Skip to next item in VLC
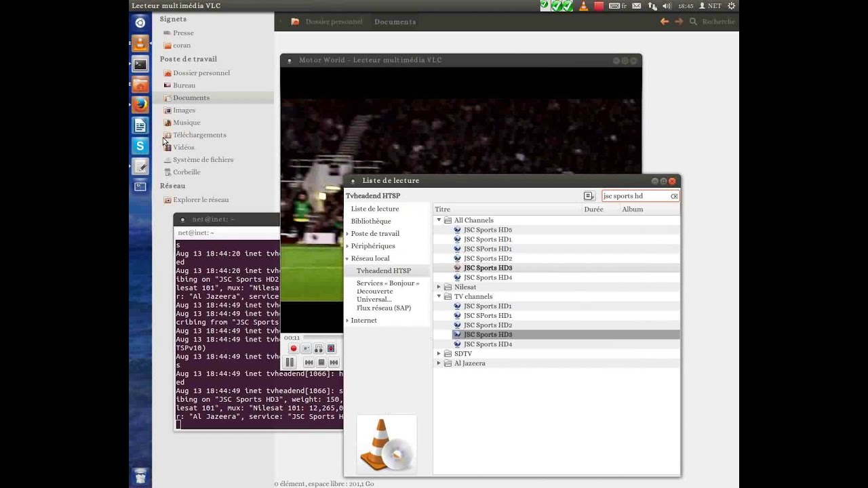This screenshot has width=868, height=488. (334, 363)
